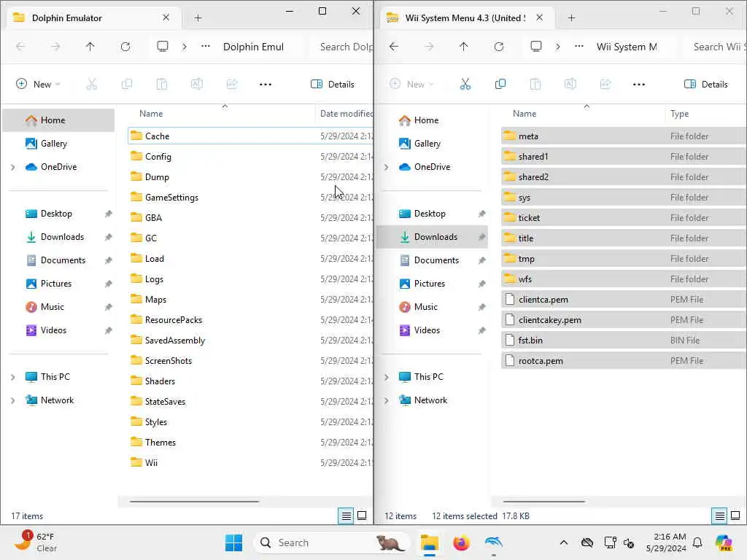Click Share icon in Wii System Menu window
Viewport: 747px width, 560px height.
pyautogui.click(x=605, y=85)
